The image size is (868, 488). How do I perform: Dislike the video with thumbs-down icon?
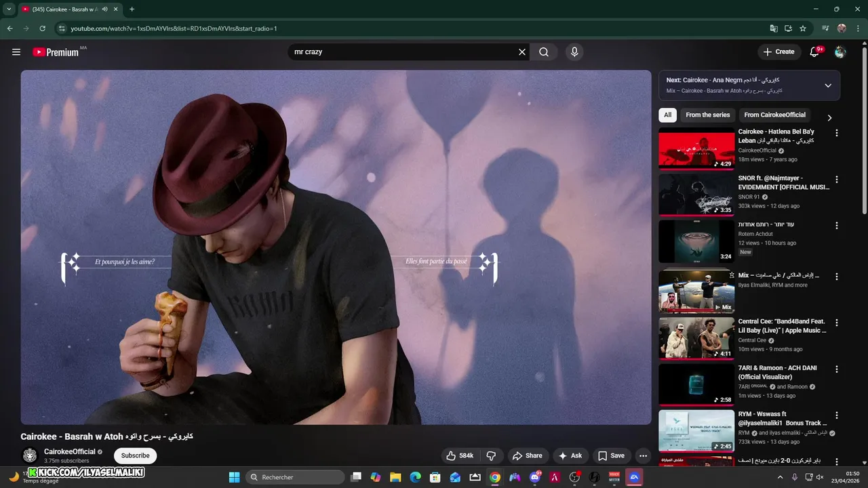click(492, 455)
